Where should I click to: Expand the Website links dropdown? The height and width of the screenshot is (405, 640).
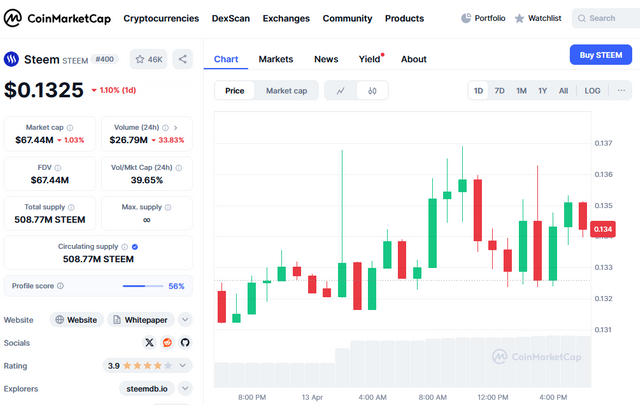185,320
